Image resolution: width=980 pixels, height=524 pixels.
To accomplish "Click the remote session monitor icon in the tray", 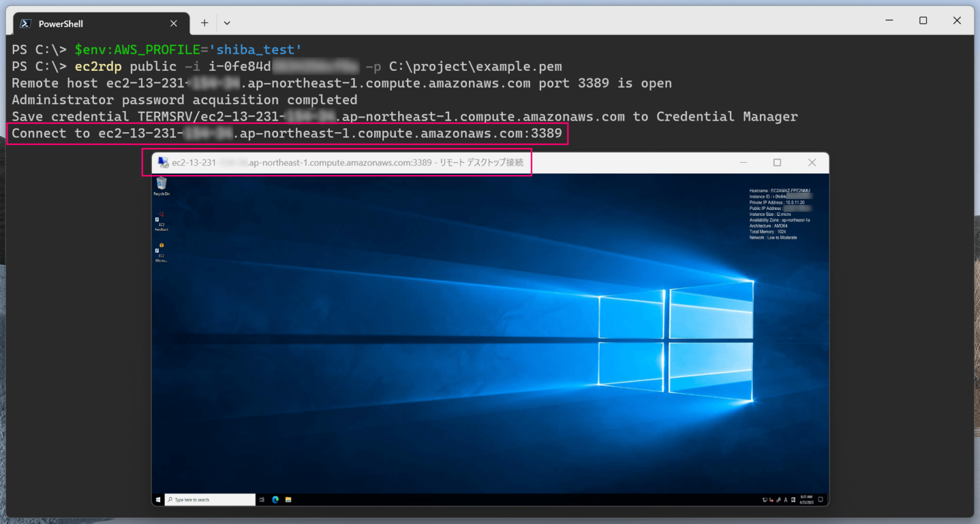I will click(x=765, y=500).
